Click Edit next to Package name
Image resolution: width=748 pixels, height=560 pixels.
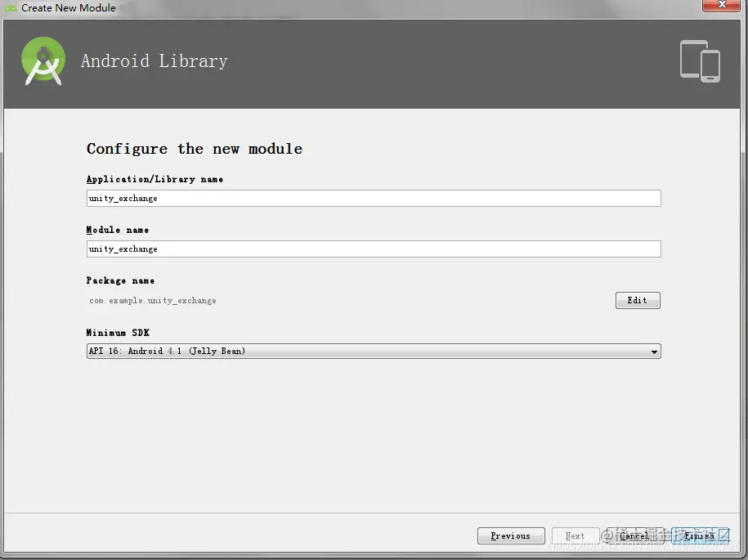638,301
